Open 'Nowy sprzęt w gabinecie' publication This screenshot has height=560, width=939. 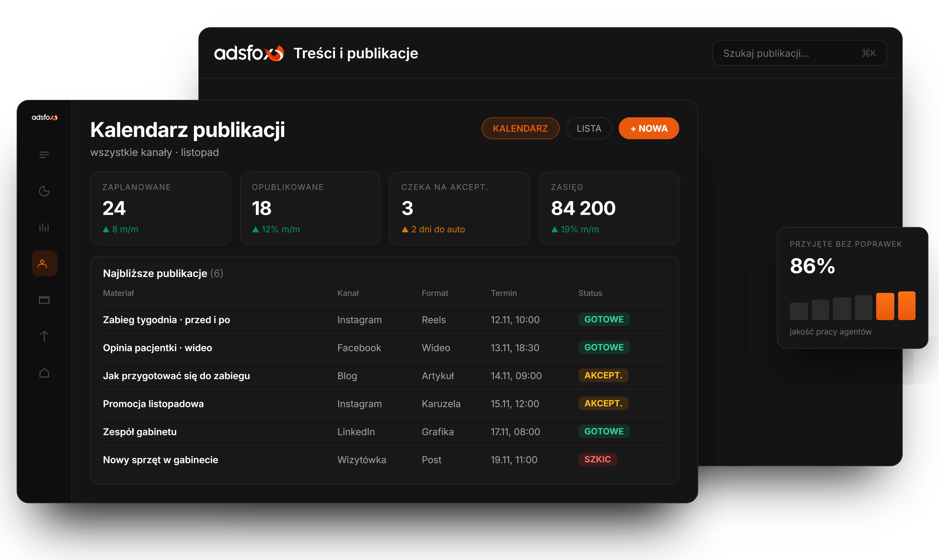click(x=384, y=459)
